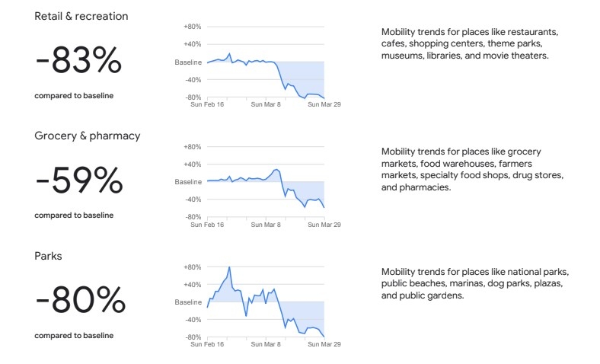
Task: Click Sun Feb 16 label under Retail chart
Action: 207,104
